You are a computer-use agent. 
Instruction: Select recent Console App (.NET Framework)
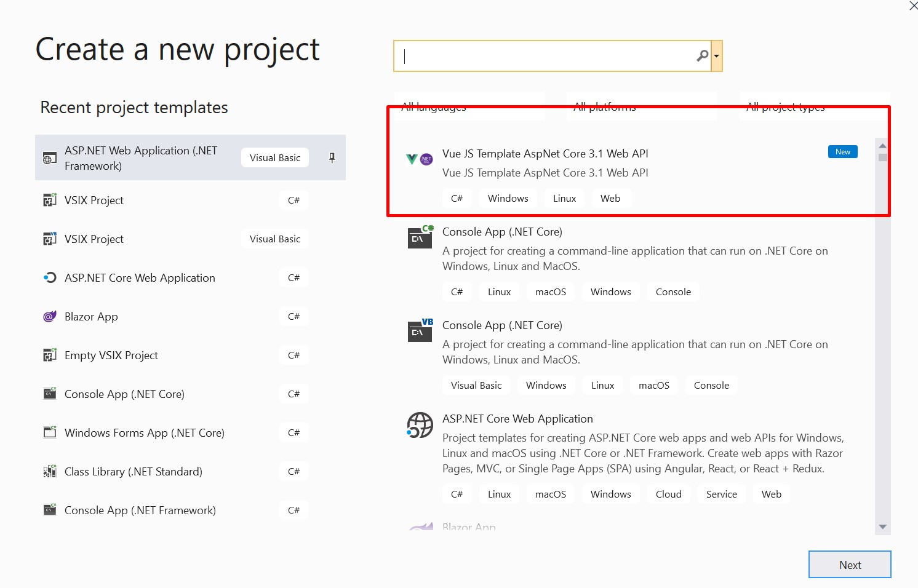coord(190,510)
